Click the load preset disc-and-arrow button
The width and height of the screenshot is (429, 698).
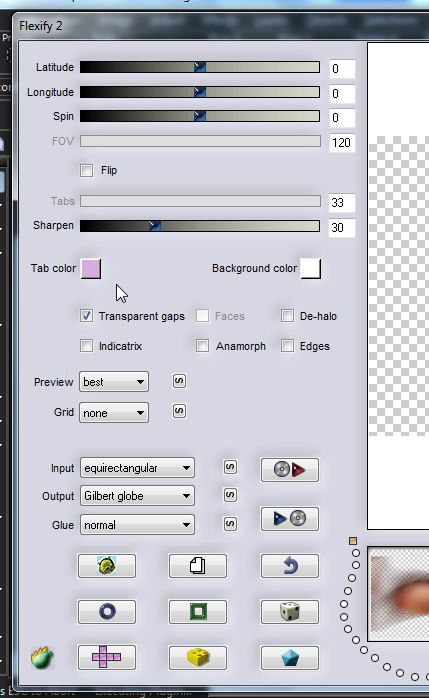[290, 469]
